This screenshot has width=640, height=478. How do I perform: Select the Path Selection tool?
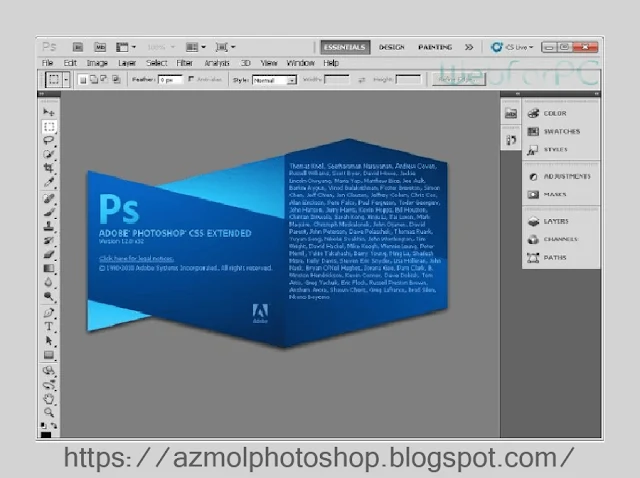(49, 340)
